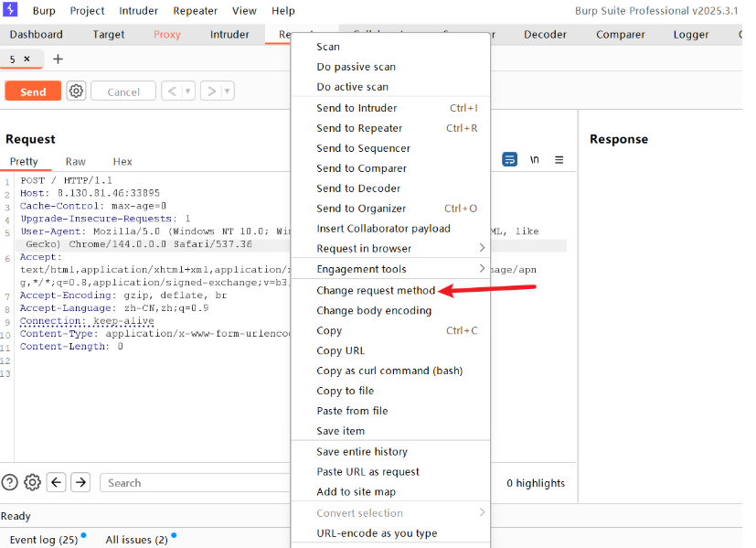756x548 pixels.
Task: Open search settings gear at bottom
Action: [x=32, y=482]
